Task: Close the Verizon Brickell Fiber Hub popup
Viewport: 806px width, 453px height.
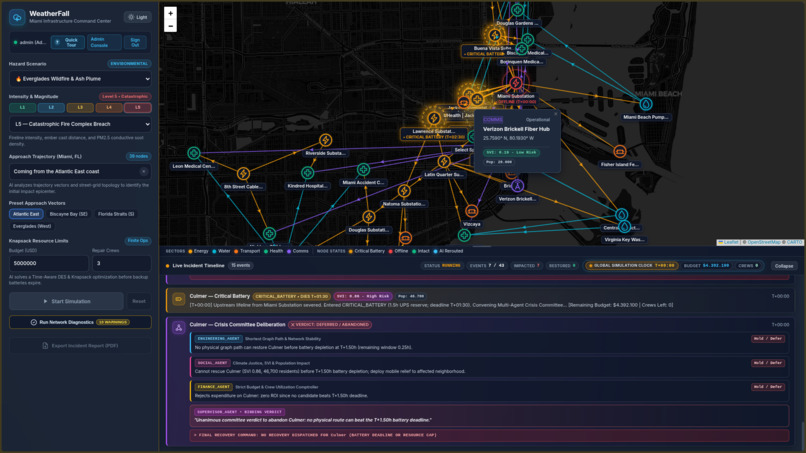Action: (556, 114)
